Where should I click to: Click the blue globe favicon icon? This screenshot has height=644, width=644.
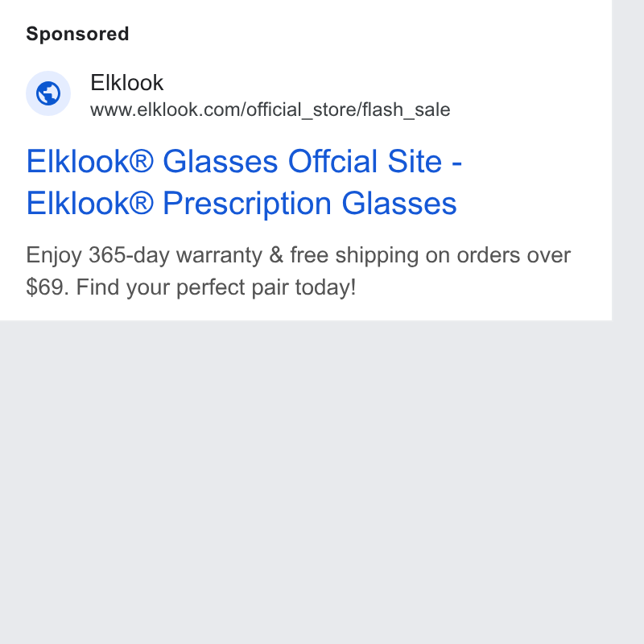pos(48,93)
